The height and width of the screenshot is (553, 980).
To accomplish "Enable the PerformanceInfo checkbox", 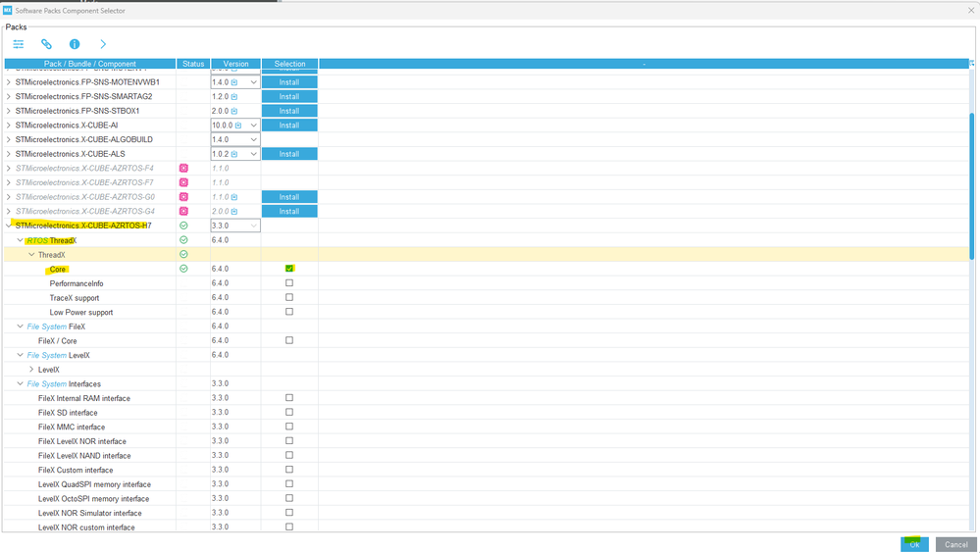I will 289,283.
